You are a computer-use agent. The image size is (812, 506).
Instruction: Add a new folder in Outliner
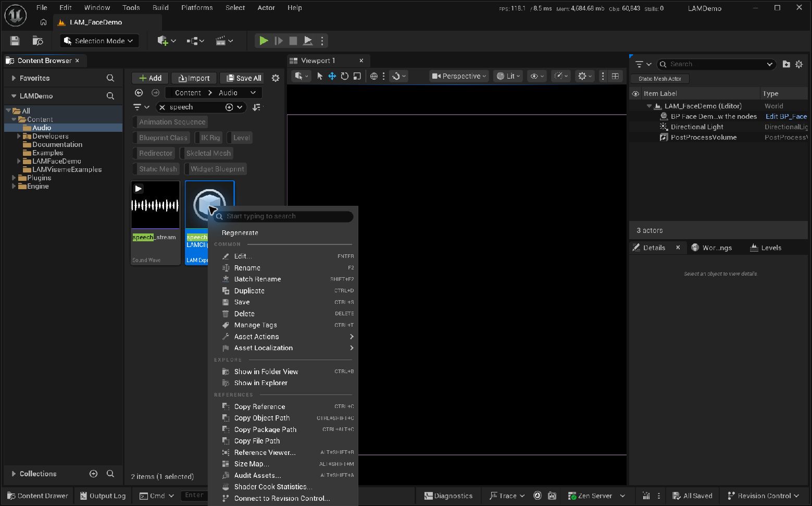click(786, 64)
